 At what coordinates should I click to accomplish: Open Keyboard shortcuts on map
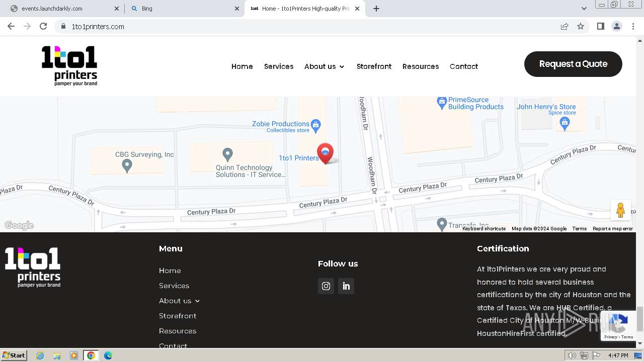(x=484, y=229)
